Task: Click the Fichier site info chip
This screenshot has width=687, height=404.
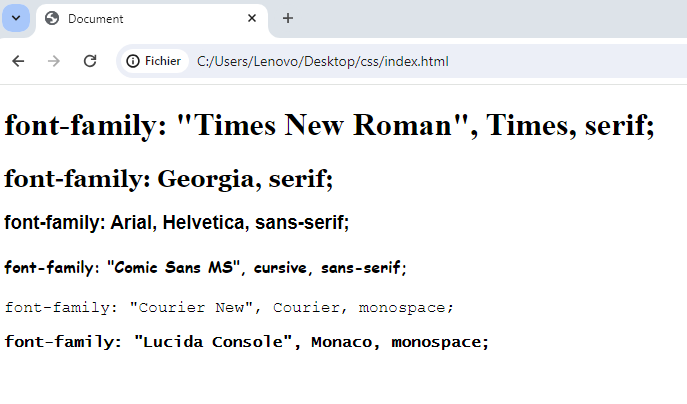Action: (154, 61)
